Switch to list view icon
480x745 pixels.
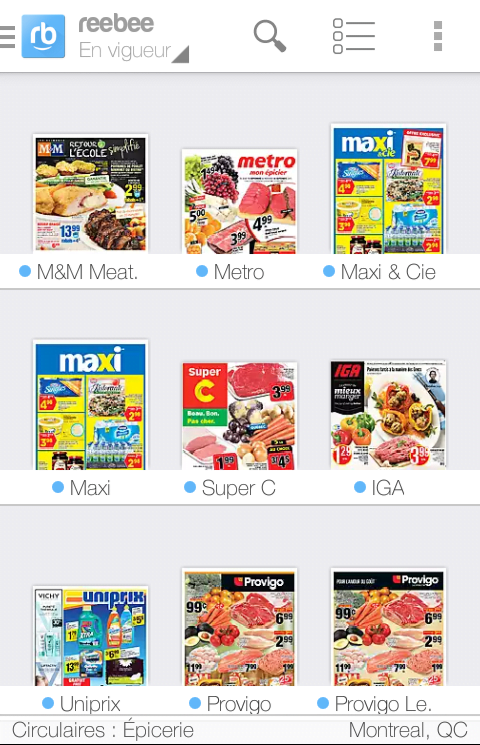[354, 36]
